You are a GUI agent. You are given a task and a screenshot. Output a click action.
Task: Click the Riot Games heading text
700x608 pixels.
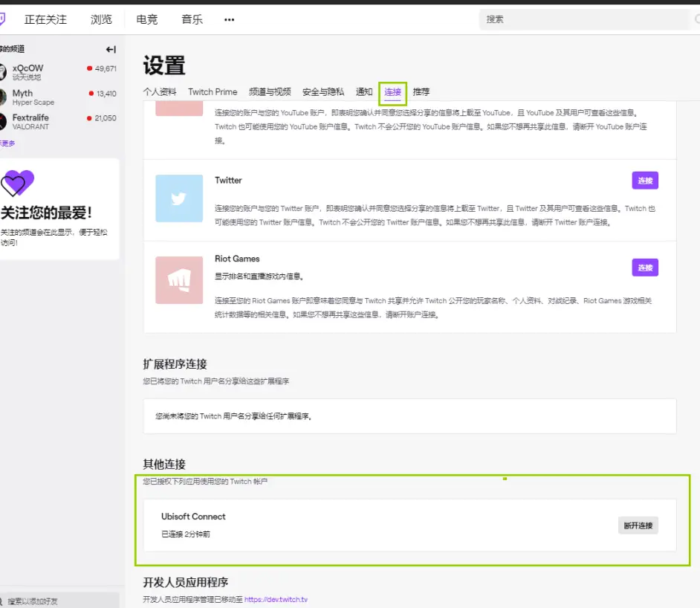point(237,259)
